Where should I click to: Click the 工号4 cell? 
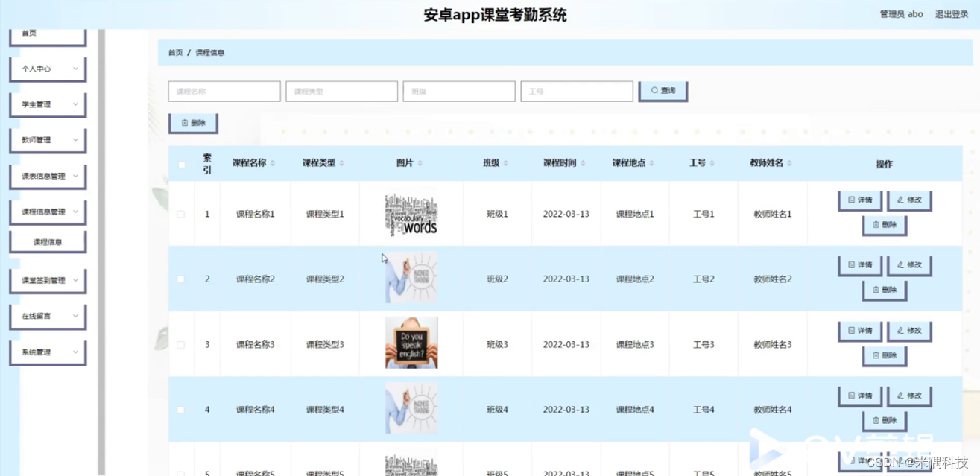pos(704,410)
